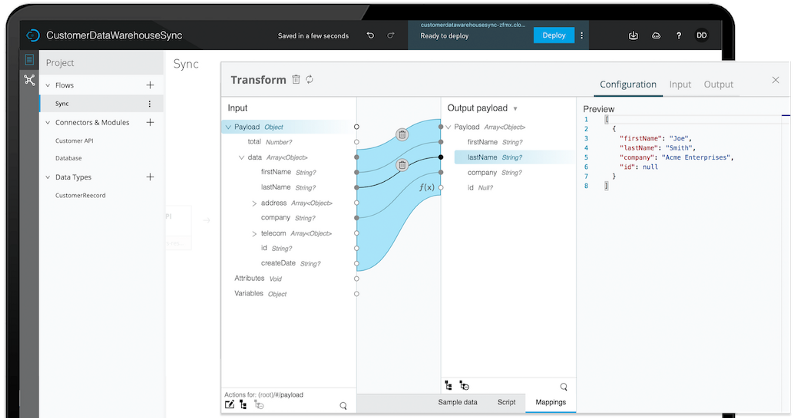Image resolution: width=800 pixels, height=418 pixels.
Task: Click the output tree structure icon
Action: tap(448, 385)
